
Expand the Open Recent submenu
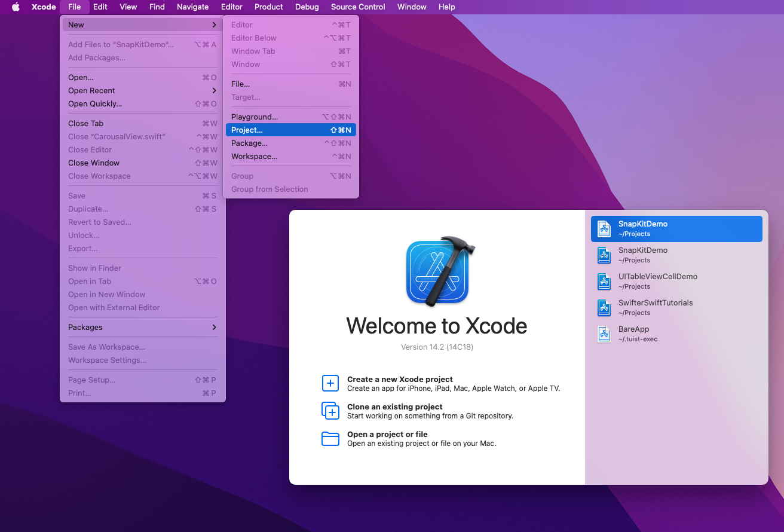click(x=214, y=91)
